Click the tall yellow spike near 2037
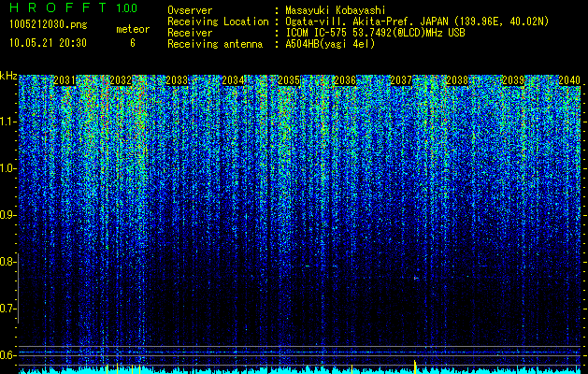588x374 pixels. coord(415,367)
